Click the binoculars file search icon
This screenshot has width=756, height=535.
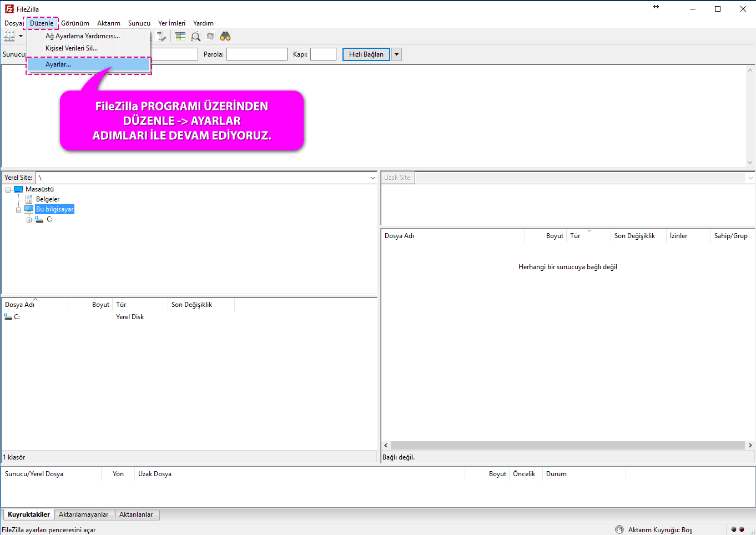(225, 36)
